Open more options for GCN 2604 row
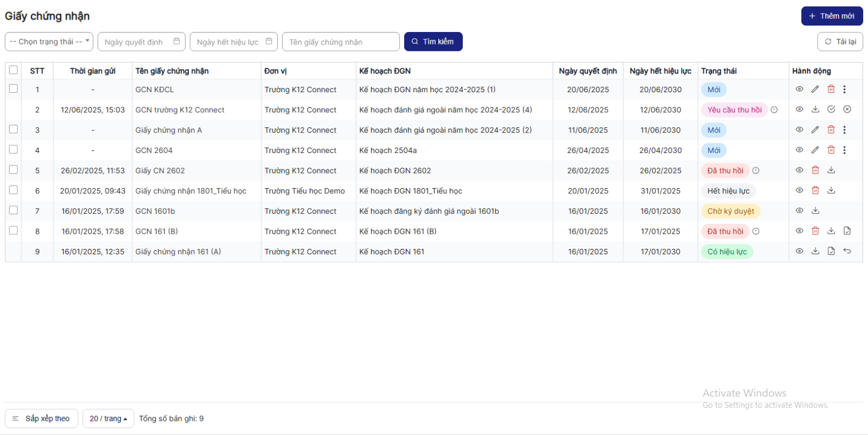This screenshot has height=435, width=868. coord(844,150)
